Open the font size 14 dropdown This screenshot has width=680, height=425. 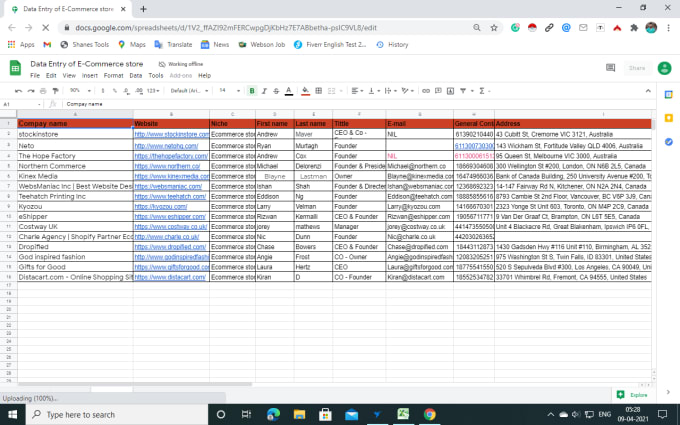[x=229, y=91]
